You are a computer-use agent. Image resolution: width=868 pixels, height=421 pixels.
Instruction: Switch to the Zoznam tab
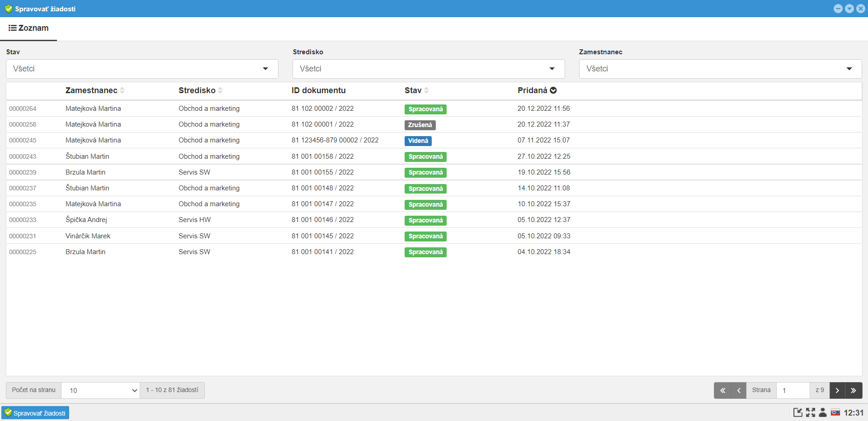pyautogui.click(x=28, y=28)
